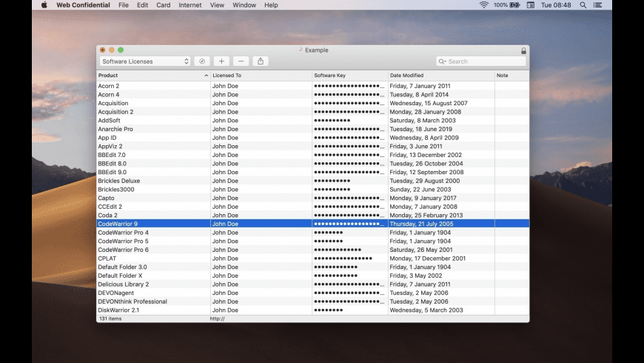Open the Window menu
Screen dimensions: 644x363
244,5
